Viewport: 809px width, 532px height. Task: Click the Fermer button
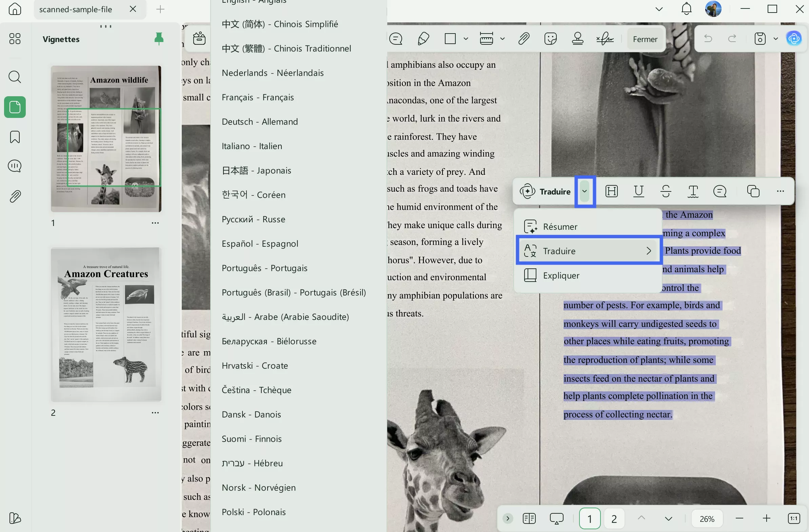[645, 38]
